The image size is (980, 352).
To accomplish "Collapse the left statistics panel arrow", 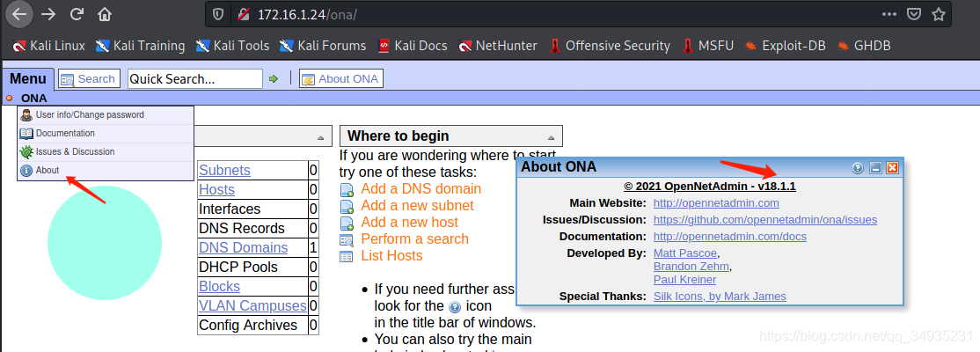I will pos(320,137).
